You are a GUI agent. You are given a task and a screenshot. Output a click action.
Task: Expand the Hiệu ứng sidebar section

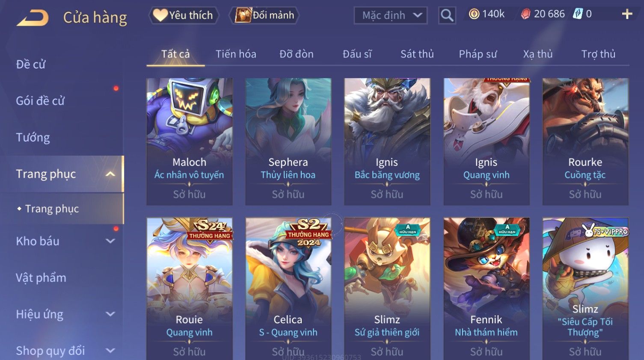tap(110, 314)
